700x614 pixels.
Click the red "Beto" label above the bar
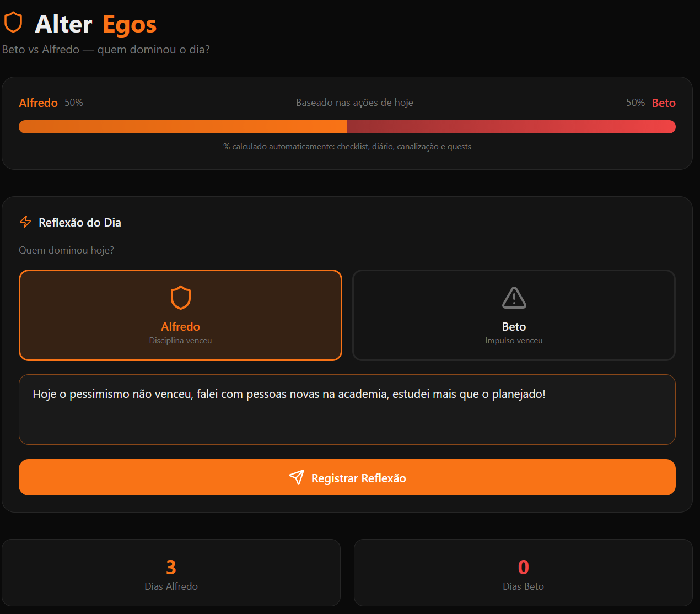664,103
